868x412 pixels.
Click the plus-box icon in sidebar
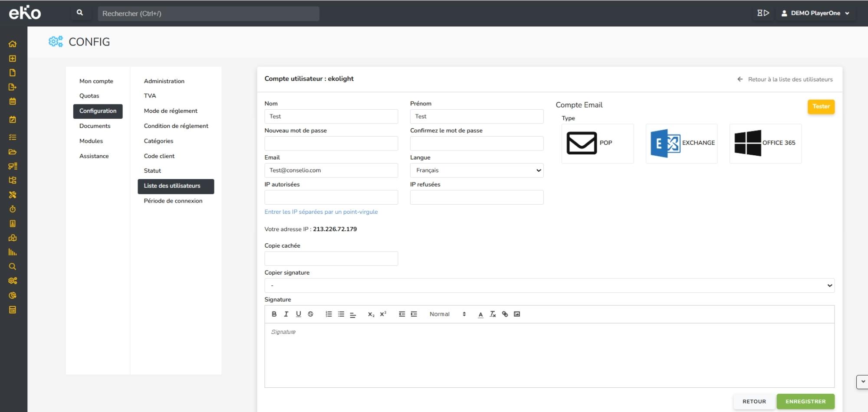(13, 58)
